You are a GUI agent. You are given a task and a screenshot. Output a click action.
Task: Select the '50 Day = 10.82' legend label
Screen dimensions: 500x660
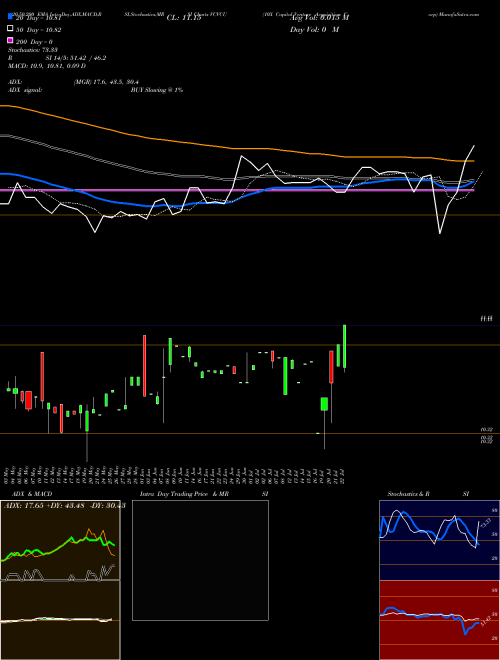pos(39,30)
